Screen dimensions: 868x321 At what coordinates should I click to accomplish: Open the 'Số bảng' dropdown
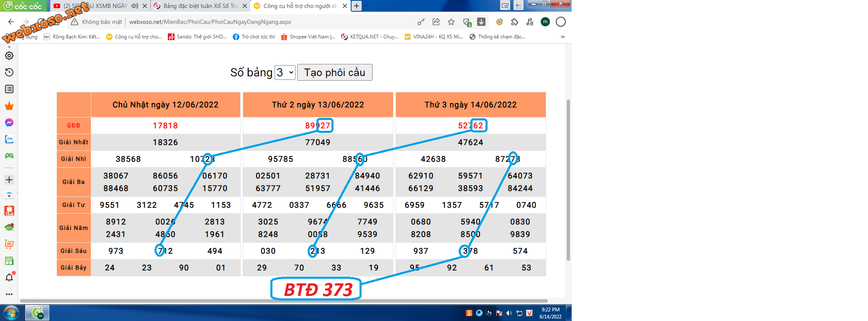(x=285, y=72)
